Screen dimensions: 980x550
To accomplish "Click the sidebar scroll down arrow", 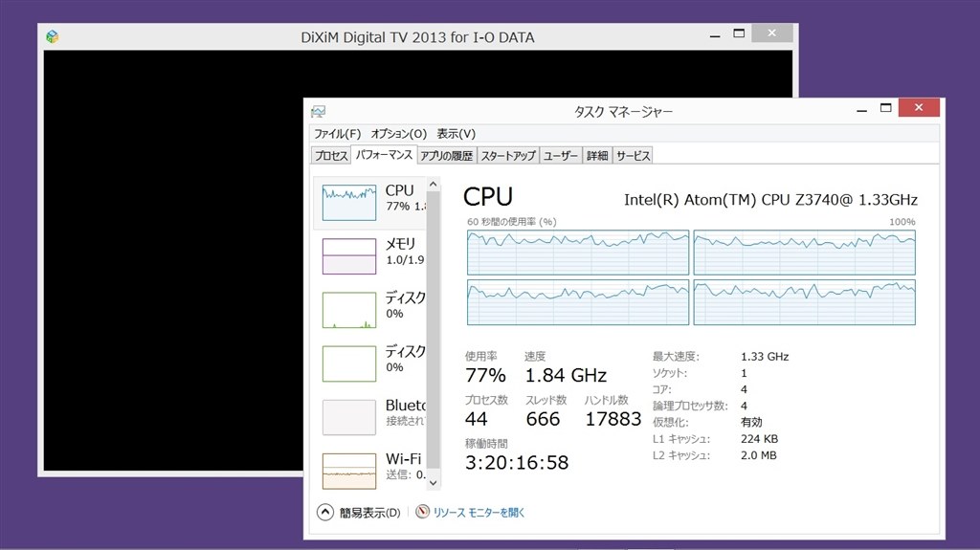I will pyautogui.click(x=434, y=482).
